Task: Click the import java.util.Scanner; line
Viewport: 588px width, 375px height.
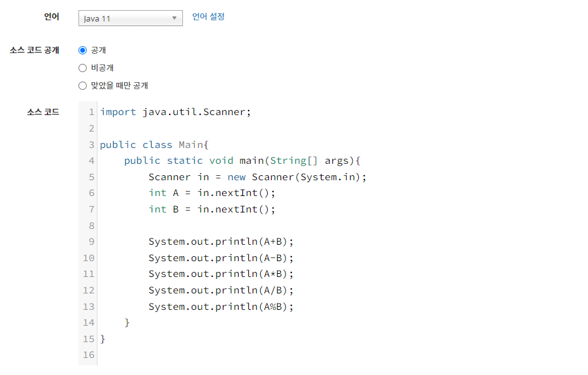Action: click(x=175, y=112)
